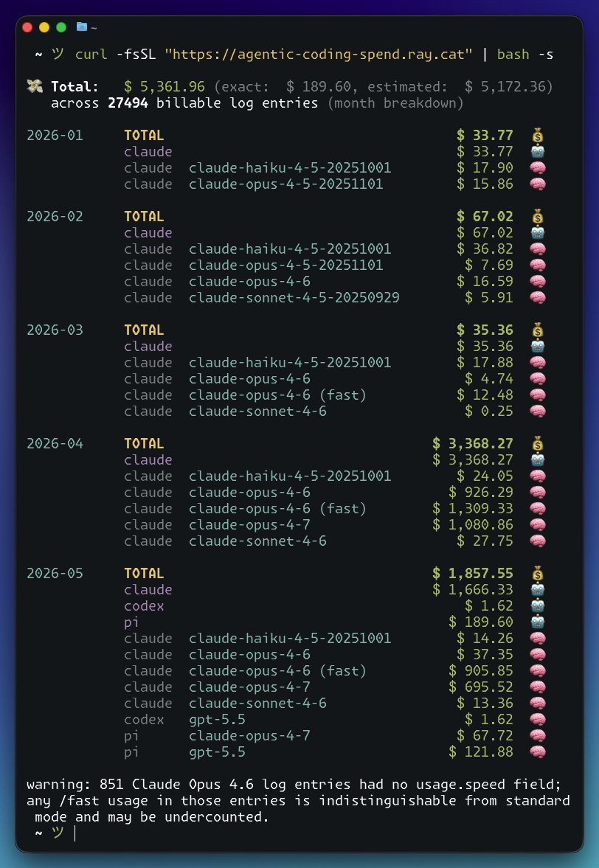Click the robot icon beside $ 33.77 claude

pos(538,152)
